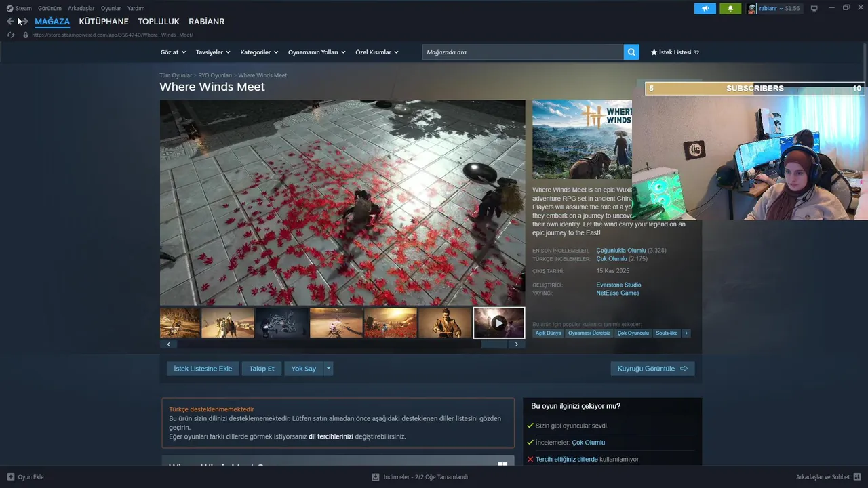Expand the Kategoriler dropdown
The image size is (868, 488).
tap(259, 52)
